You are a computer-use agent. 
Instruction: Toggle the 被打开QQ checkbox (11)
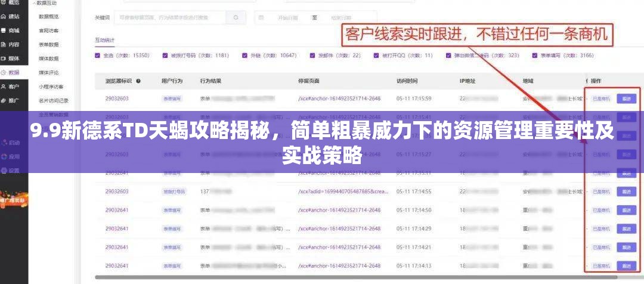click(376, 55)
